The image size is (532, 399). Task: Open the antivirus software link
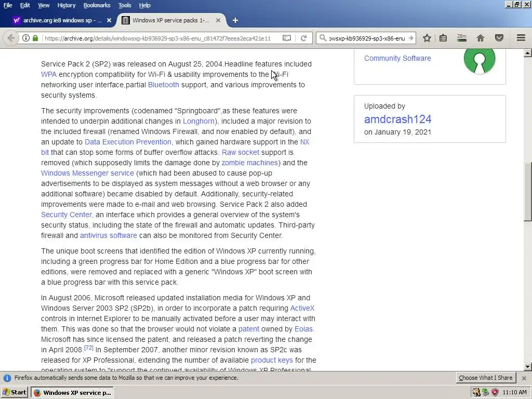click(x=109, y=235)
